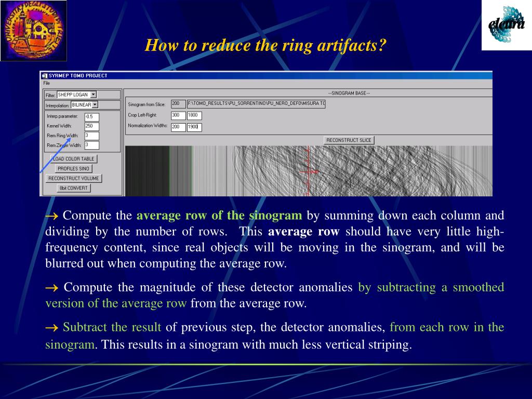Click the Kernel Width input field
This screenshot has height=399, width=532.
tap(91, 126)
